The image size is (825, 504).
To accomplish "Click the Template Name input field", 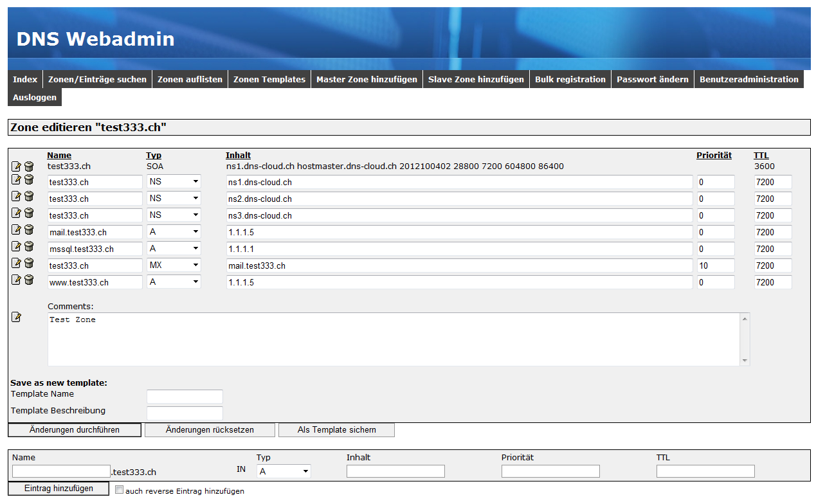I will tap(185, 396).
